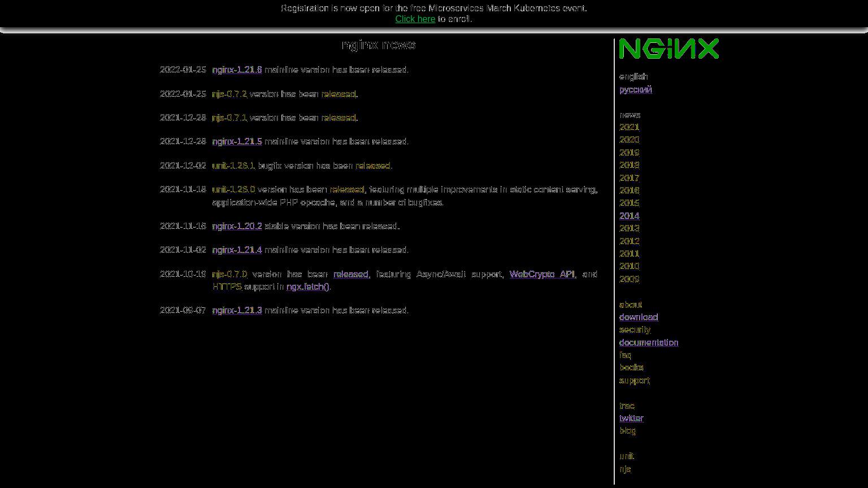The image size is (868, 488).
Task: Click 'released' in the njs-0.7.1 row
Action: 338,118
